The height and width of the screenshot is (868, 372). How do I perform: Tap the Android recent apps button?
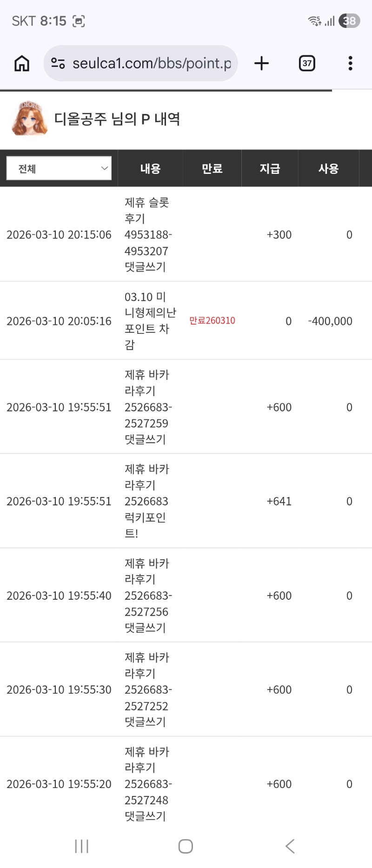coord(82,846)
